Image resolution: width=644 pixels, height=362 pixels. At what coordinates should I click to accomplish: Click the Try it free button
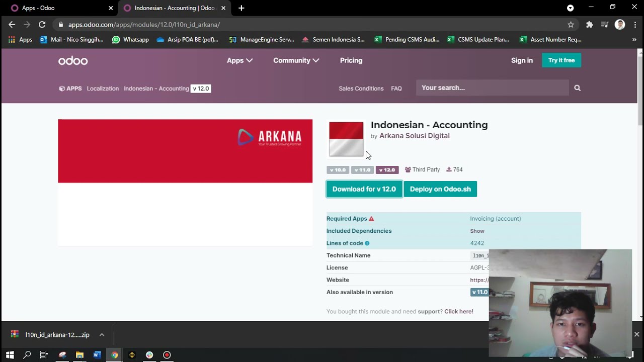(x=561, y=60)
